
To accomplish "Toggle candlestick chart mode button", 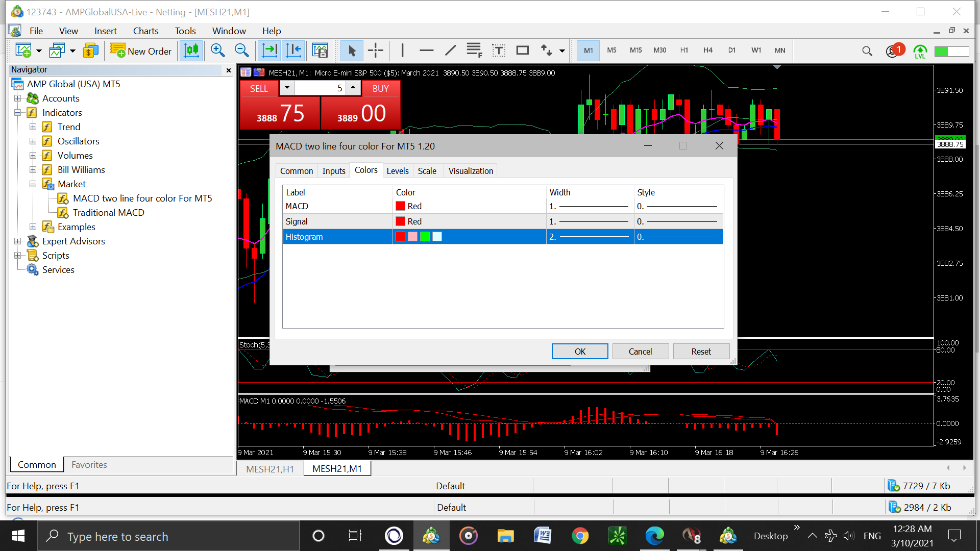I will point(191,51).
